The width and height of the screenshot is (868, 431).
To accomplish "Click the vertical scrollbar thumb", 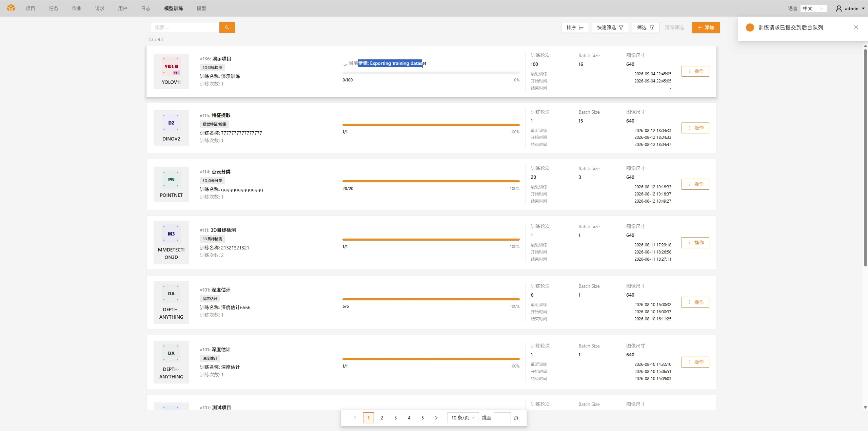I will pyautogui.click(x=865, y=158).
